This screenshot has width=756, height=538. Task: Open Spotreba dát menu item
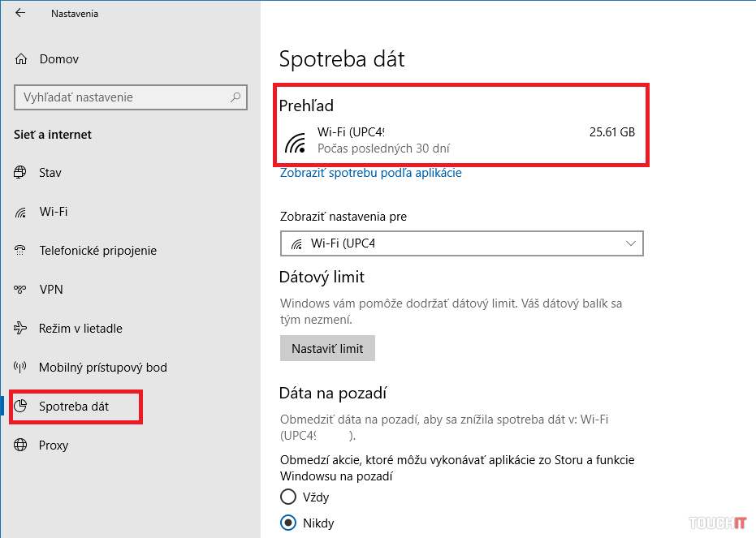(x=74, y=407)
